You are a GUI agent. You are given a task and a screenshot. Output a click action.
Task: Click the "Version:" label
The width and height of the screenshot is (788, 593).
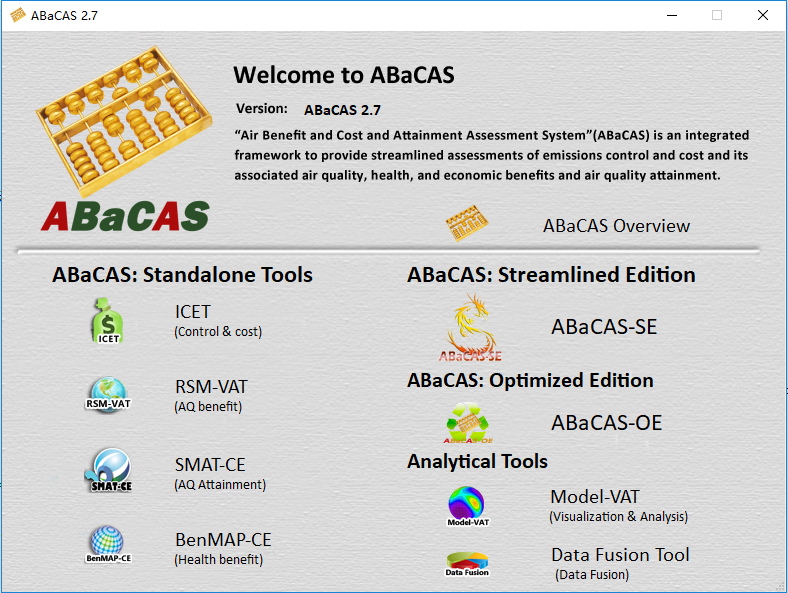click(x=262, y=109)
